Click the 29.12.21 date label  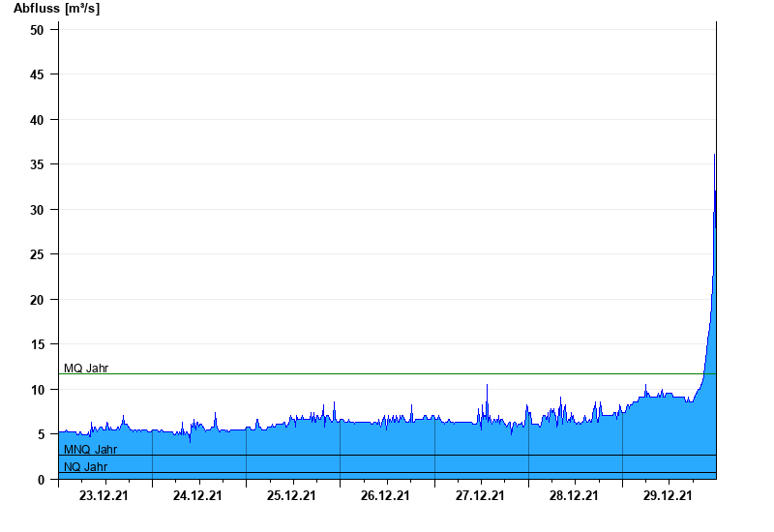point(668,496)
